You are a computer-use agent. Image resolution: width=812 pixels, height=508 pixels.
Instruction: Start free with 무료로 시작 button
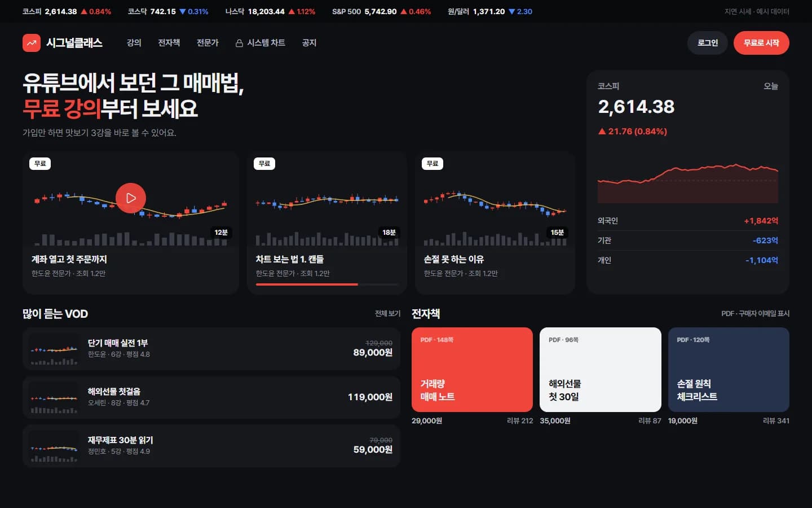pos(761,43)
